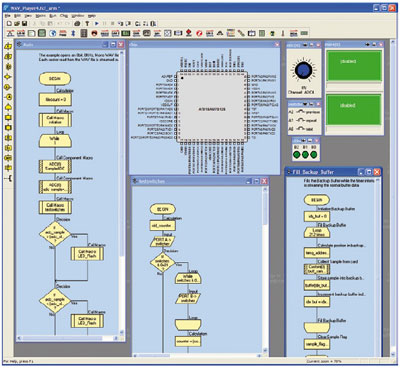
Task: Focus the Fill_Backup_Buffer window title bar
Action: [x=333, y=172]
